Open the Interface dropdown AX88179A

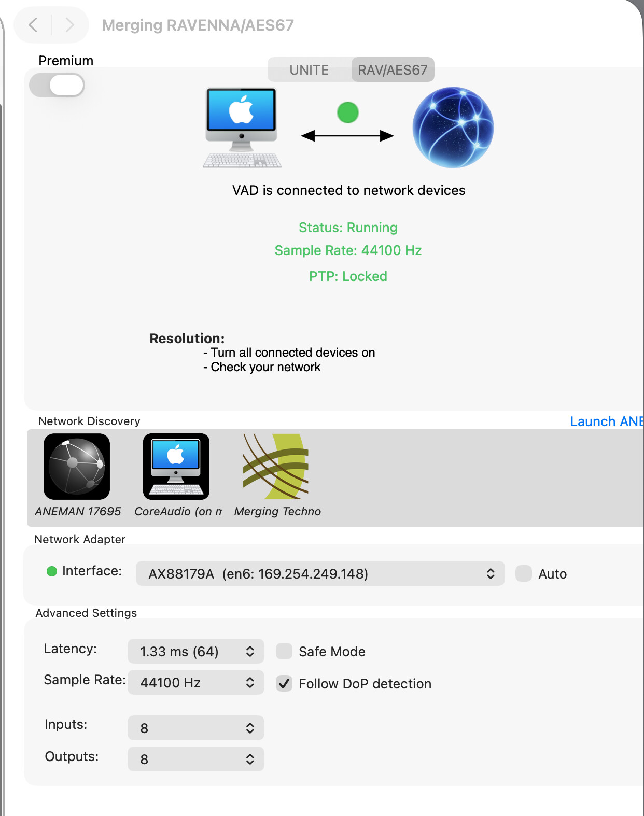click(320, 573)
